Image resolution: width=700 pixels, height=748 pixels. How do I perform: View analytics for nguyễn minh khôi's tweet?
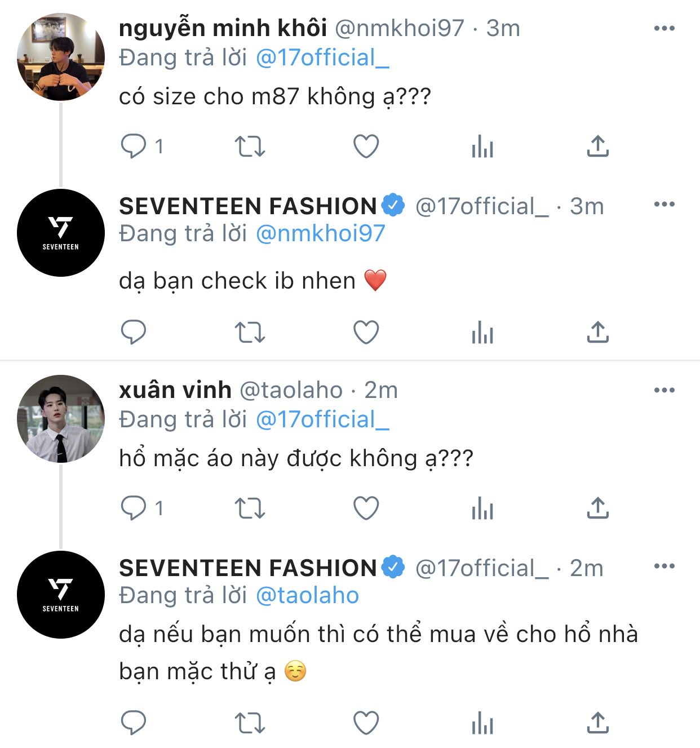(482, 147)
